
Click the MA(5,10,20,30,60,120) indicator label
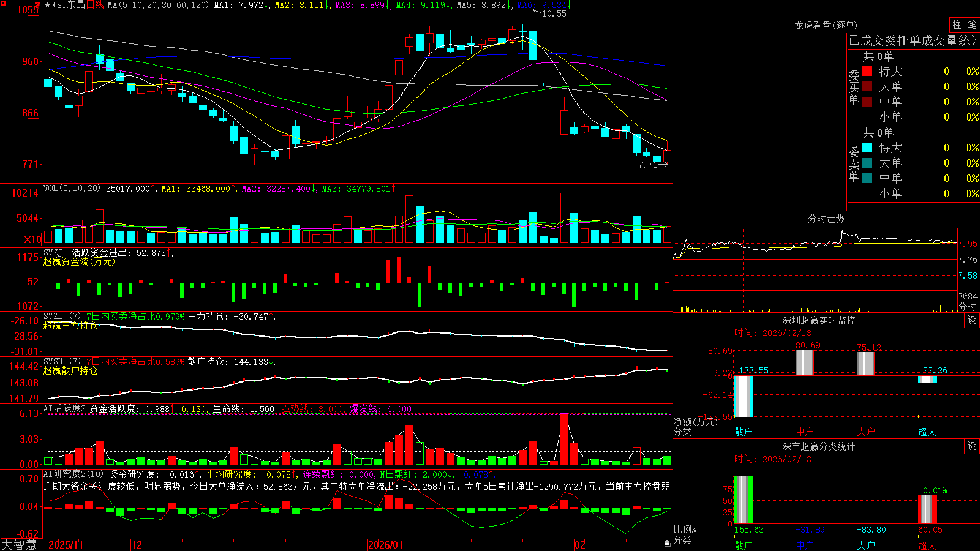click(x=158, y=5)
